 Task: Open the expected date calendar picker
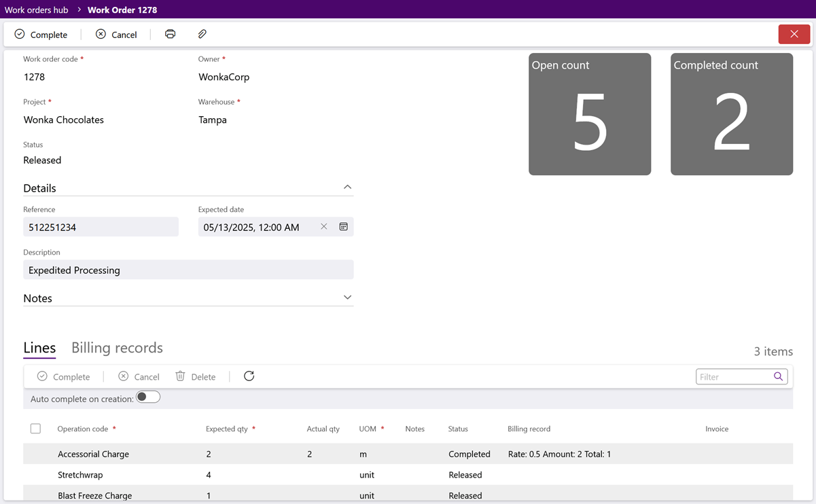point(344,227)
